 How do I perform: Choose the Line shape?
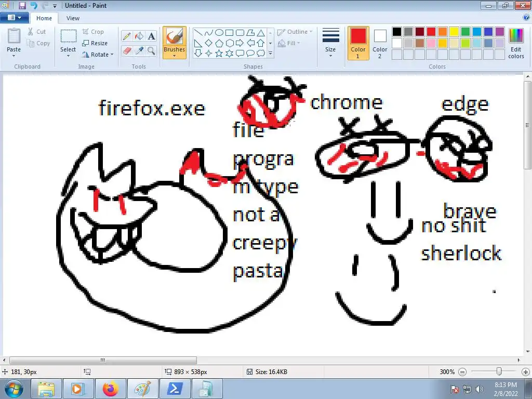198,33
